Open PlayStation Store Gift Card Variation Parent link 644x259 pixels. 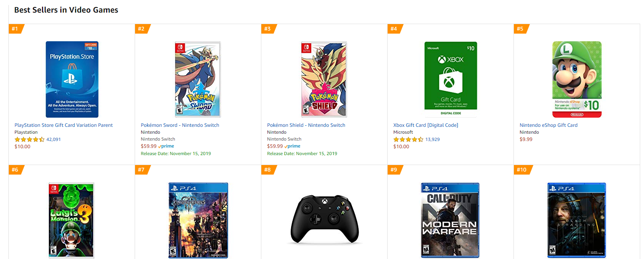64,125
